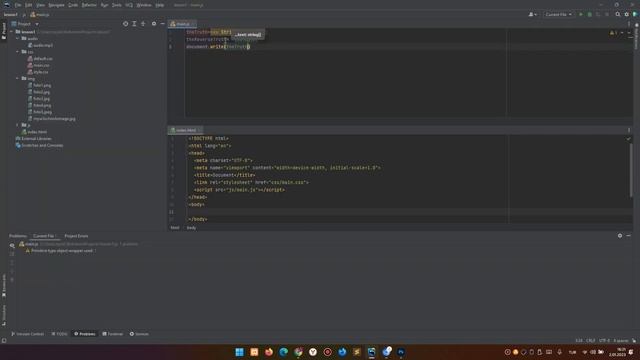Image resolution: width=640 pixels, height=360 pixels.
Task: Open the user account icon menu
Action: coord(532,14)
